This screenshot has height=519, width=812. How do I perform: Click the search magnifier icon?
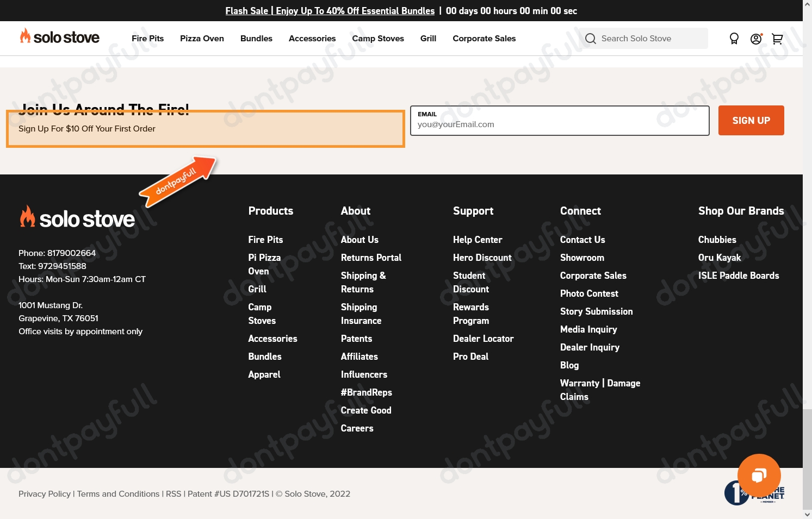(591, 39)
